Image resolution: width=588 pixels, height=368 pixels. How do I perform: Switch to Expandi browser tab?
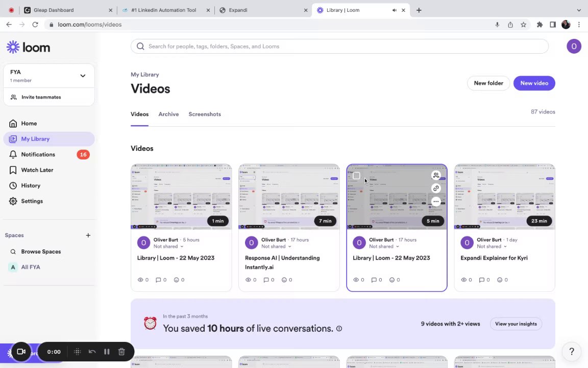(262, 10)
